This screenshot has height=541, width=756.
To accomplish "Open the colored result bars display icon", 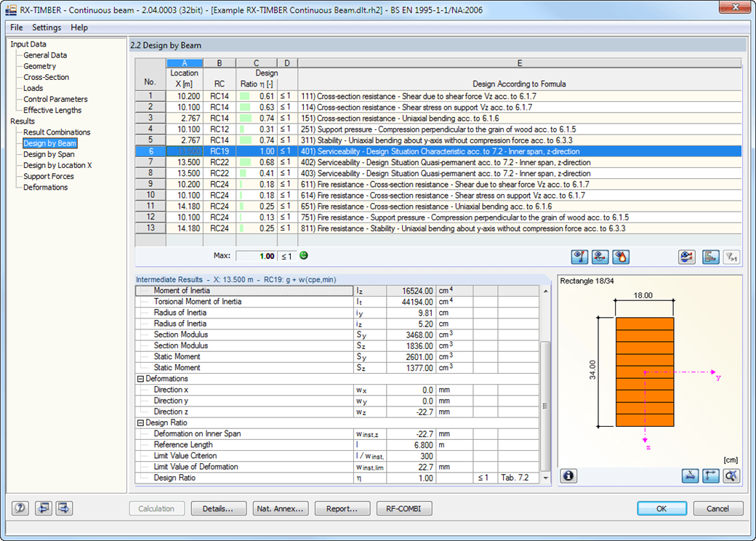I will tap(709, 255).
